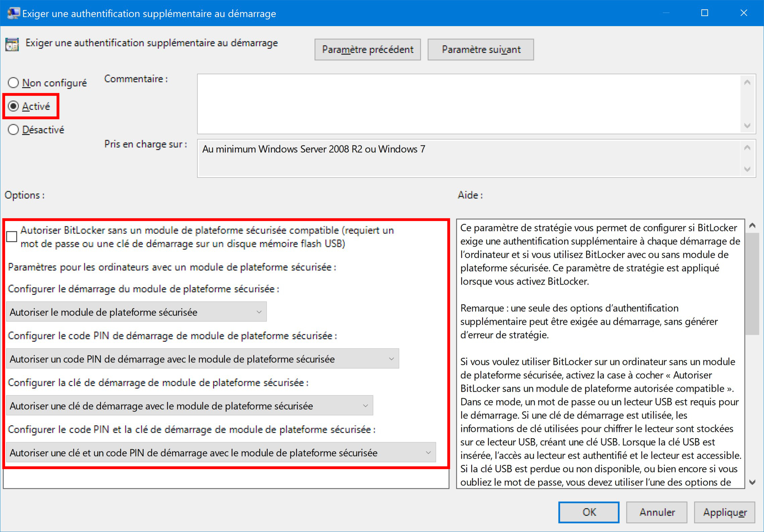The height and width of the screenshot is (532, 764).
Task: Click the 'Options :' label
Action: pyautogui.click(x=24, y=195)
